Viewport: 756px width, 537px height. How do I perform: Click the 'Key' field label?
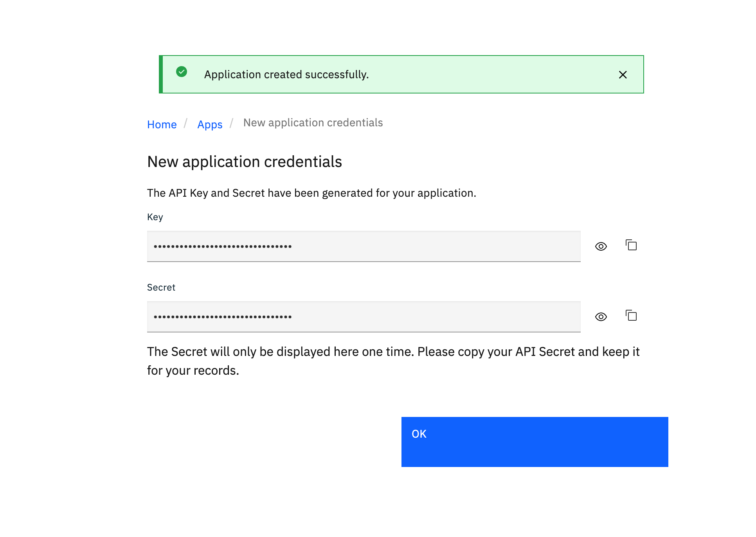coord(155,217)
